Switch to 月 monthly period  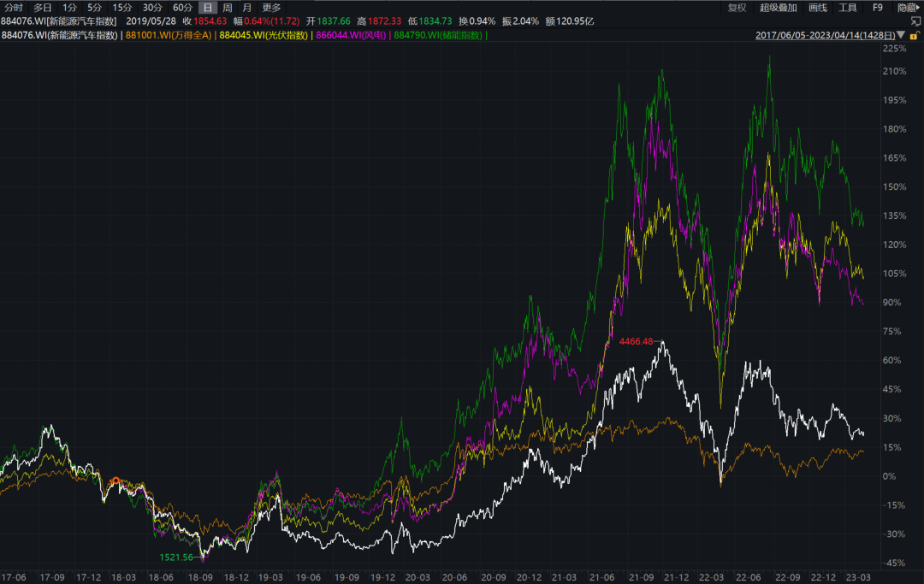pyautogui.click(x=247, y=7)
